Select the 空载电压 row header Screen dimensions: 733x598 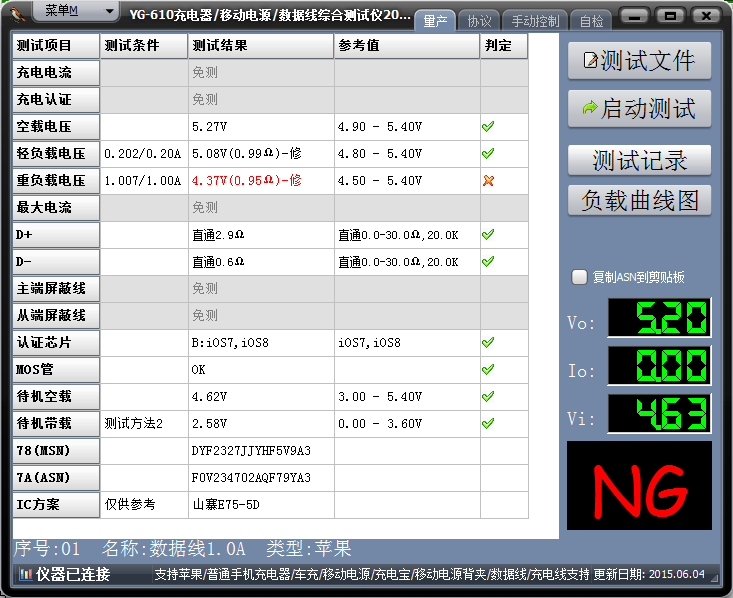point(56,127)
